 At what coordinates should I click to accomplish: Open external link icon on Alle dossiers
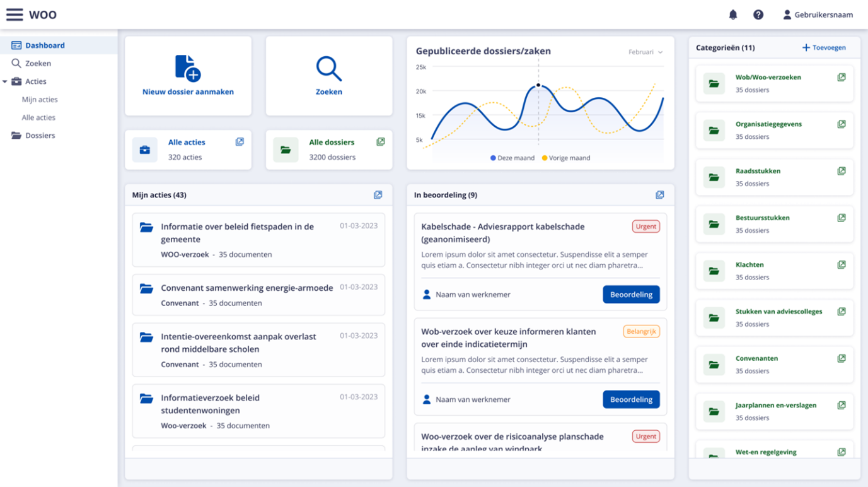380,142
